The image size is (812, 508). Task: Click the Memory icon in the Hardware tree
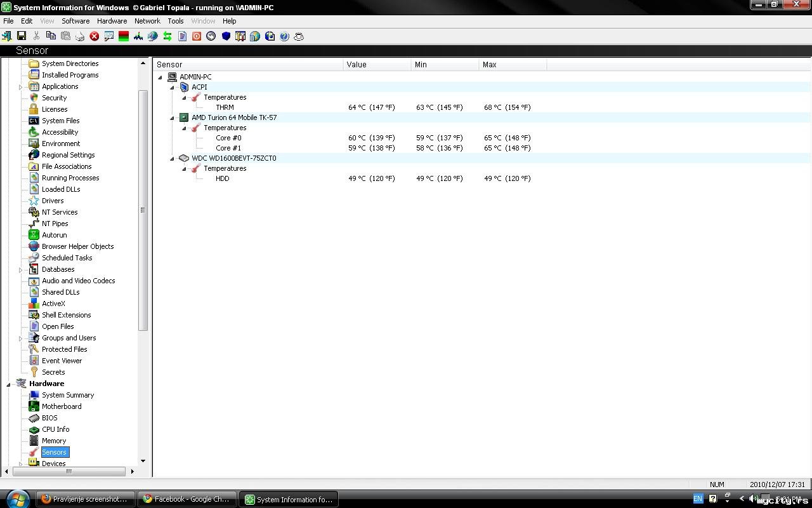click(x=34, y=441)
